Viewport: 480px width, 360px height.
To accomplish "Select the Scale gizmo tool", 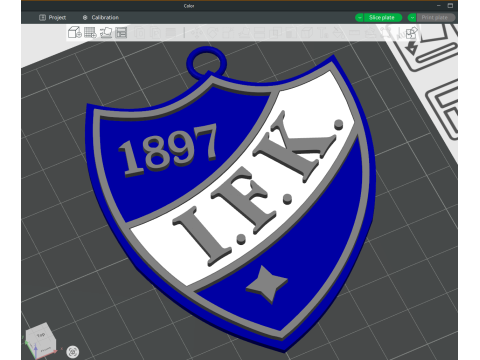I will pyautogui.click(x=227, y=33).
